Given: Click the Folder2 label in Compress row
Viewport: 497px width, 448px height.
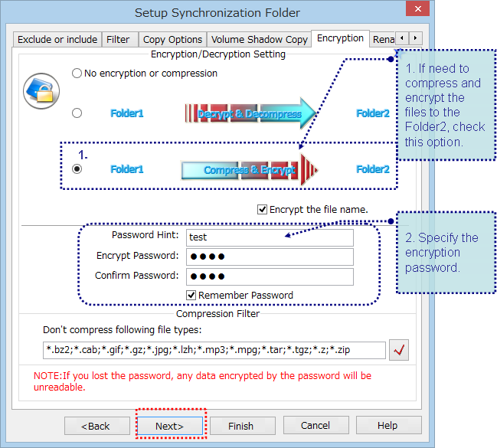Looking at the screenshot, I should [373, 169].
